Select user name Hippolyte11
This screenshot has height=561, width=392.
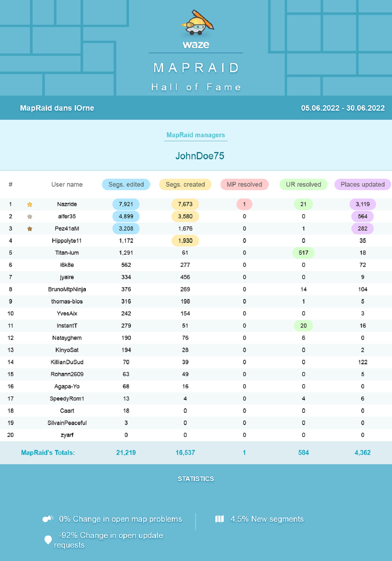click(x=67, y=241)
